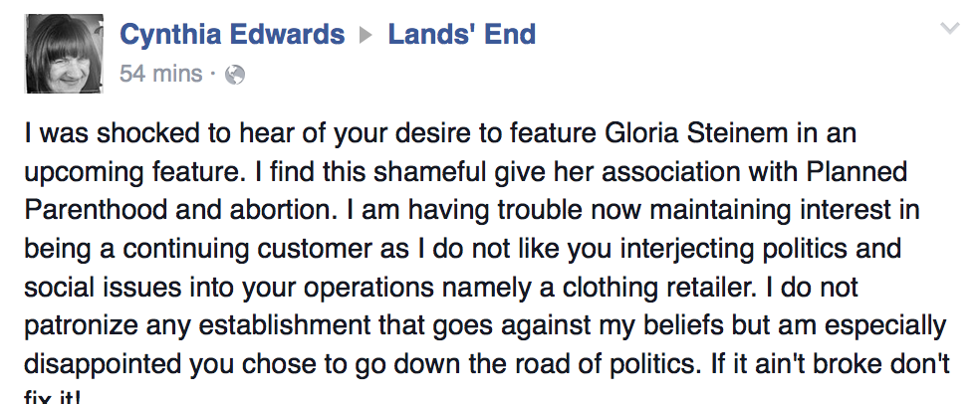Image resolution: width=980 pixels, height=404 pixels.
Task: Click the word politics ending the fourth line
Action: click(808, 249)
